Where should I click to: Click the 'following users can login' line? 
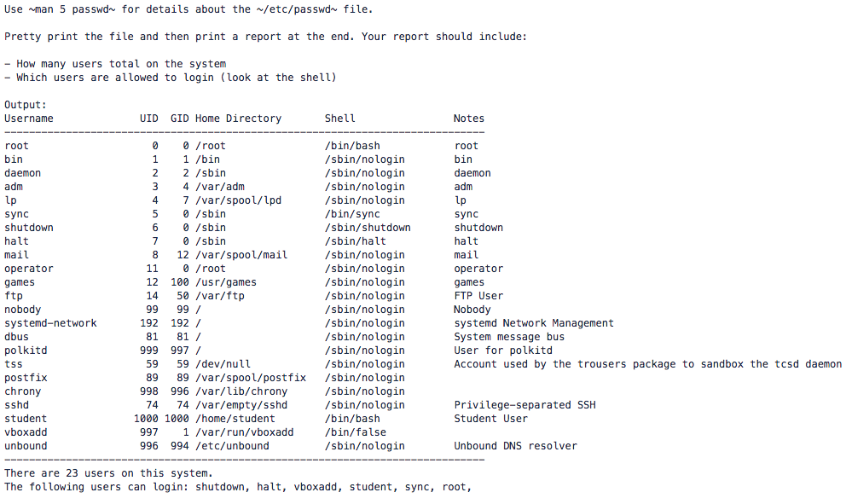click(238, 487)
